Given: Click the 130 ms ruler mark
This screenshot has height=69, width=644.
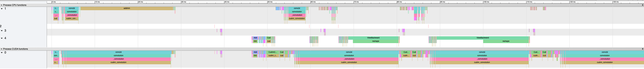Looking at the screenshot, I should [616, 2].
